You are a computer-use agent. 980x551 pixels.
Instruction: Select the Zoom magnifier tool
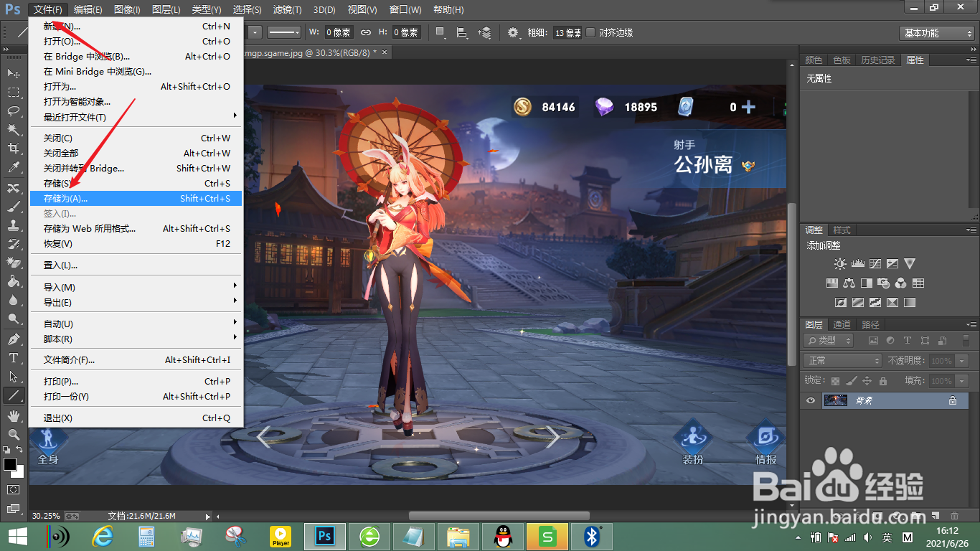(13, 435)
